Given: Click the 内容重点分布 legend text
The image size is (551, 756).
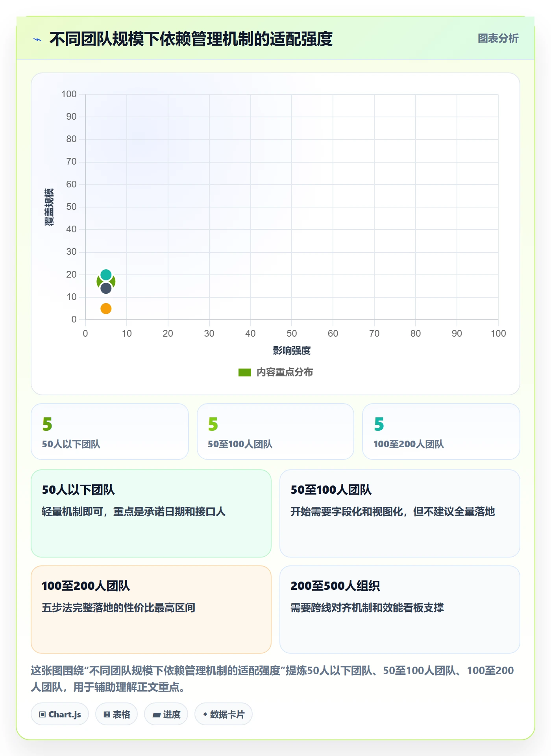Looking at the screenshot, I should pyautogui.click(x=285, y=372).
